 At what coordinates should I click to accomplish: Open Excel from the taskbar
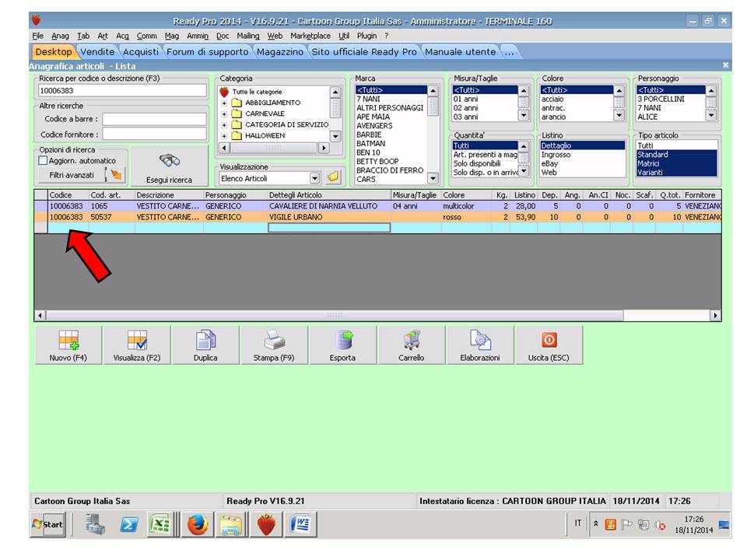coord(160,525)
